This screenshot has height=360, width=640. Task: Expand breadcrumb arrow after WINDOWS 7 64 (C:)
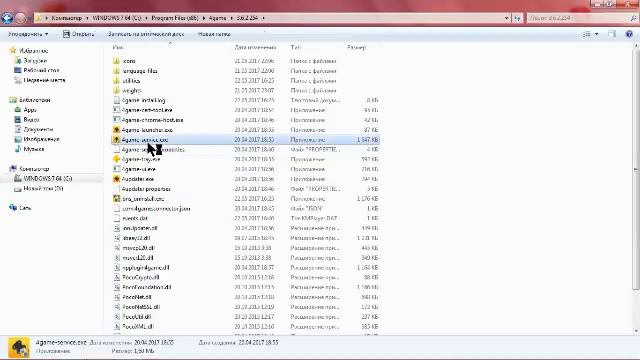point(147,18)
